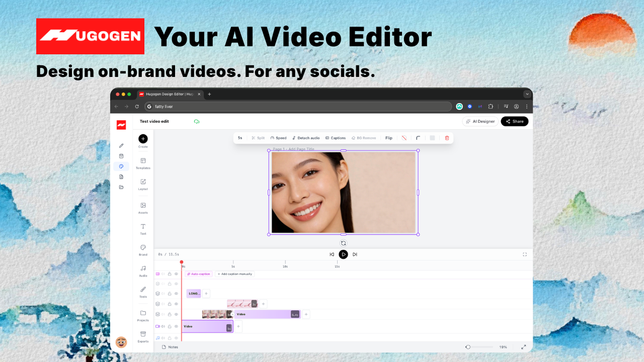Select the Text tool in the sidebar

coord(143,229)
